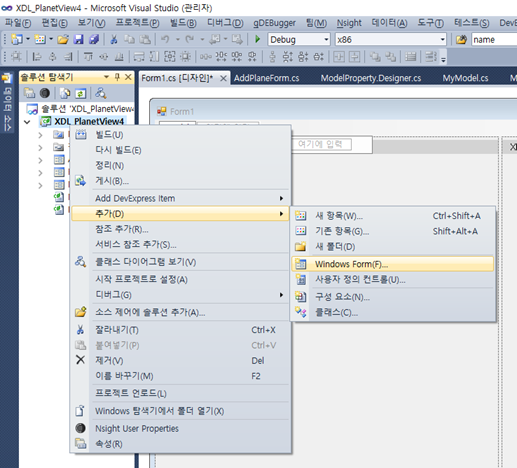Screen dimensions: 517x468
Task: Expand the first folder under the project
Action: click(40, 135)
